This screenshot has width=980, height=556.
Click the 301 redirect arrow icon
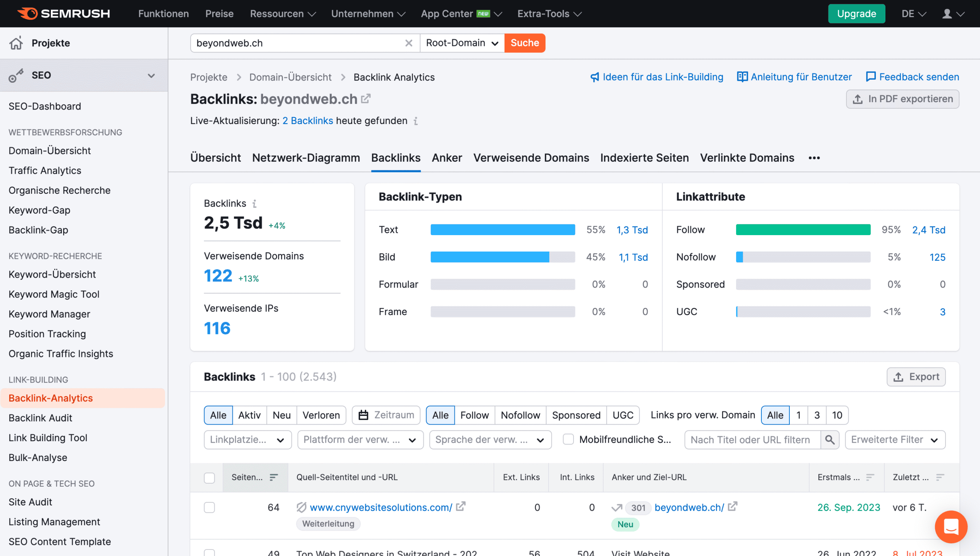coord(617,508)
